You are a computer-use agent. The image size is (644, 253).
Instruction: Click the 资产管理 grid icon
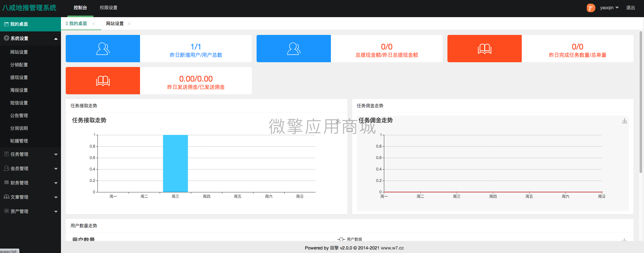6,211
